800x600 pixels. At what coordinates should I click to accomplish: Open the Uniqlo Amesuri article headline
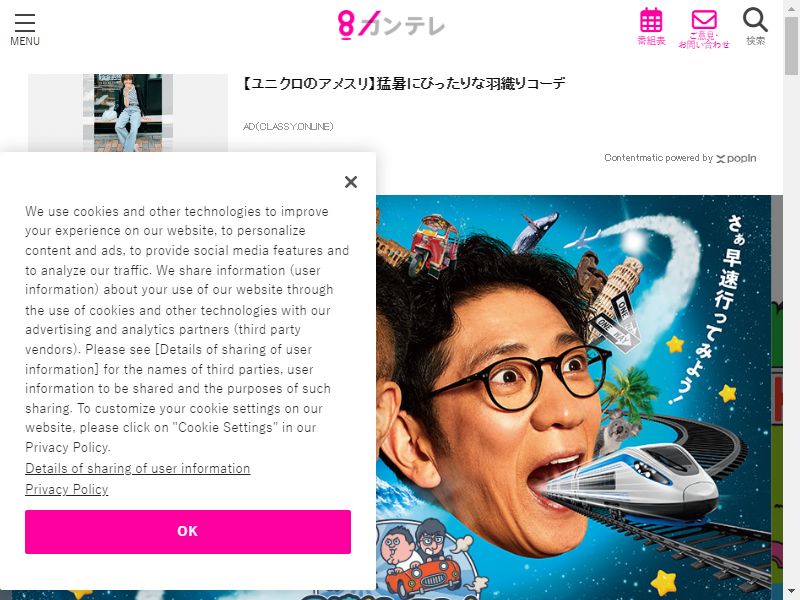pyautogui.click(x=403, y=83)
